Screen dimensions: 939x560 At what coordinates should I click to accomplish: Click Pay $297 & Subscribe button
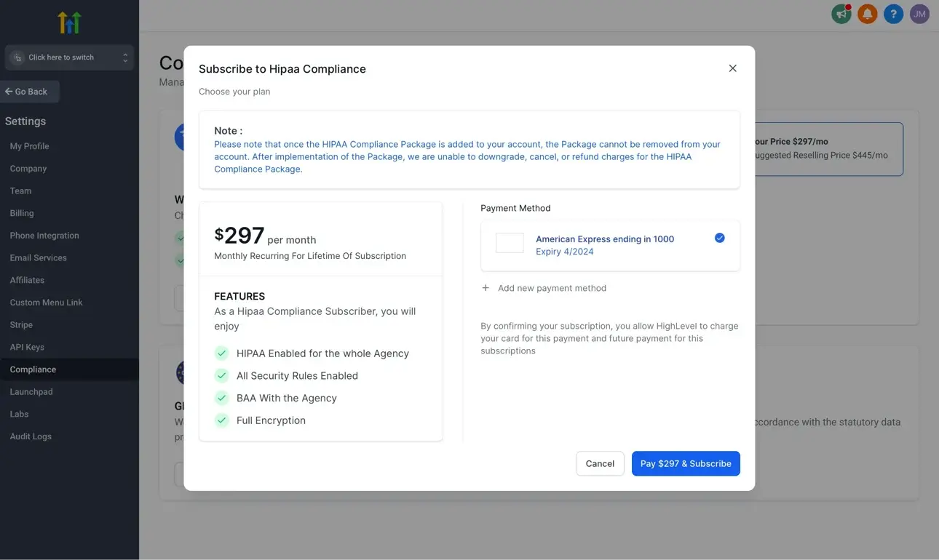coord(685,463)
